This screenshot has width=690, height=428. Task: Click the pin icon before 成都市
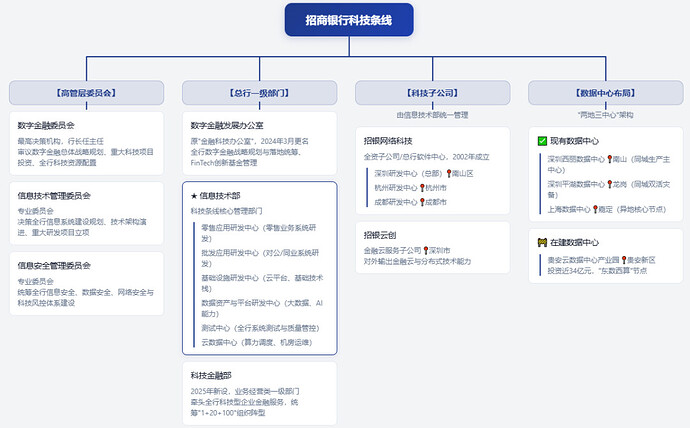(422, 202)
